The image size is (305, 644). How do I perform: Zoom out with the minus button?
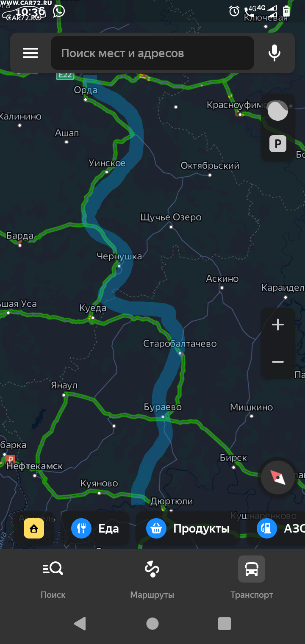click(x=278, y=361)
